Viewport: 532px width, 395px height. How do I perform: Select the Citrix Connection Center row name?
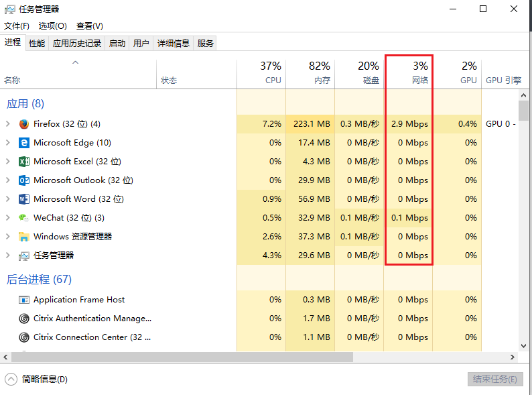(92, 337)
